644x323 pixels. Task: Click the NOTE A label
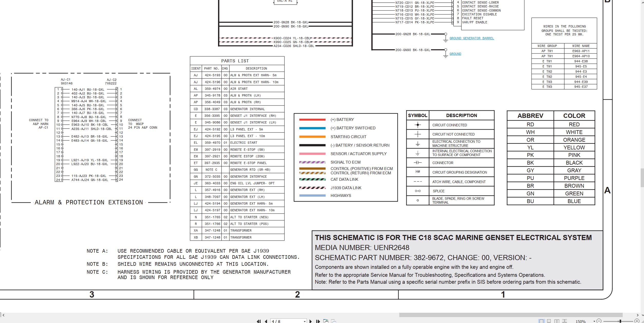click(97, 251)
